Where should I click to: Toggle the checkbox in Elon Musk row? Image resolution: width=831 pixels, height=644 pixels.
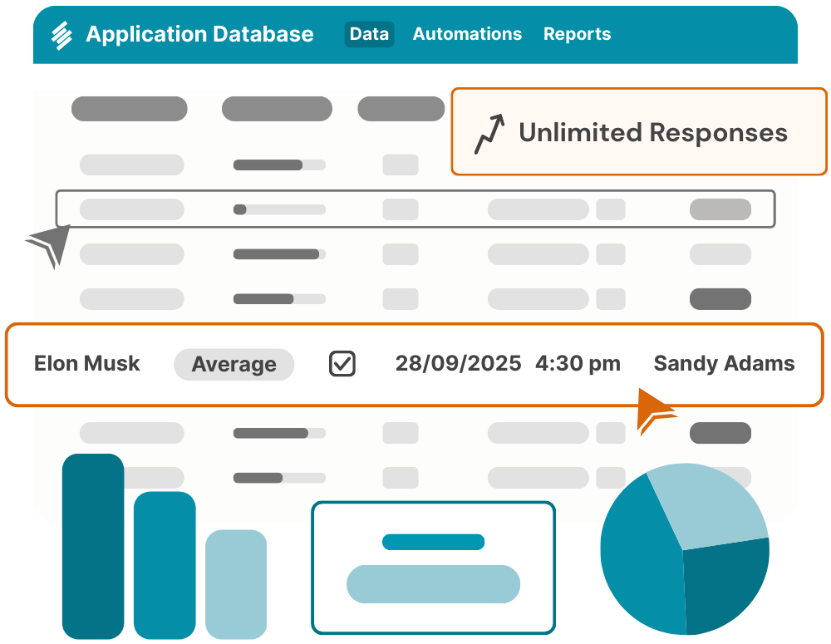click(342, 364)
